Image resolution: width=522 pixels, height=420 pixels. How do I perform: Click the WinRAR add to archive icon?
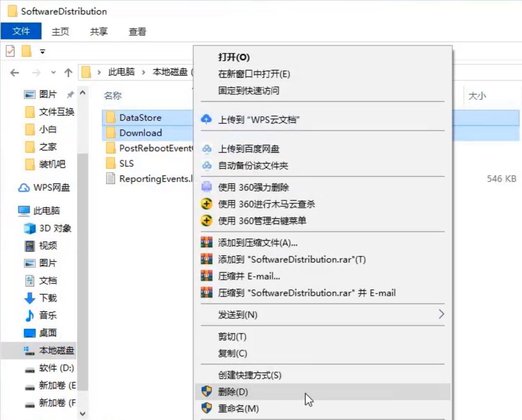tap(207, 242)
